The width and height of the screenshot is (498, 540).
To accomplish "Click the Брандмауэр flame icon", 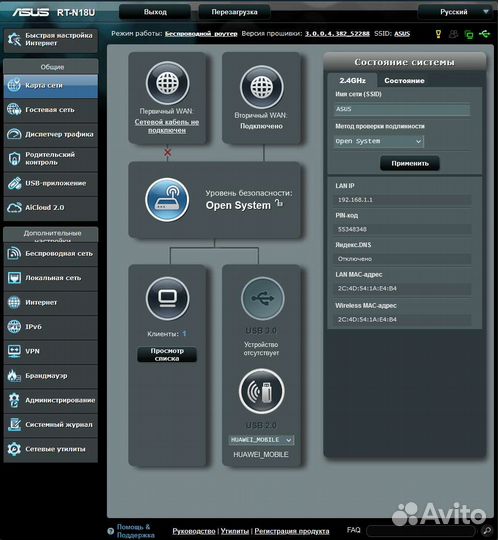I will [x=14, y=376].
